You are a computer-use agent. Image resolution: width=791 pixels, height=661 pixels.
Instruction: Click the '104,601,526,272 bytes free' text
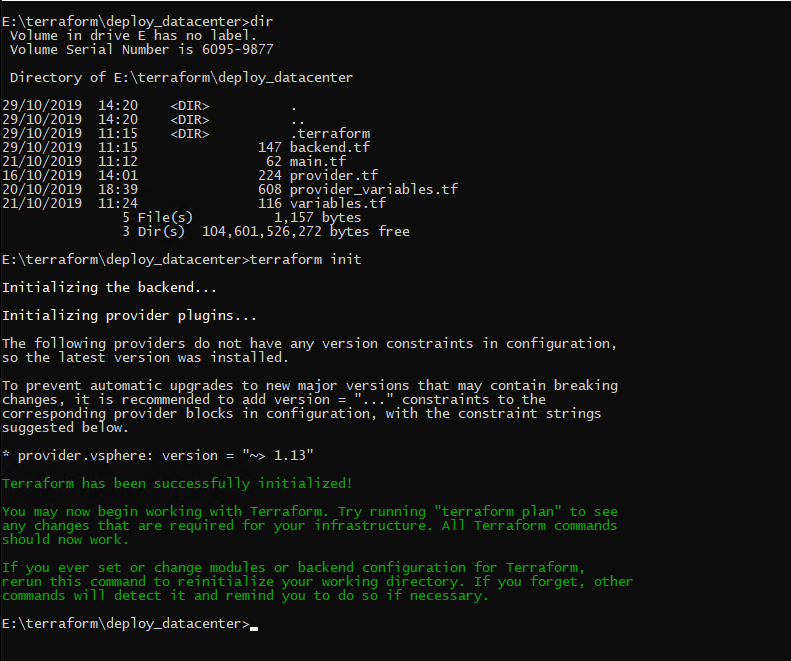306,232
